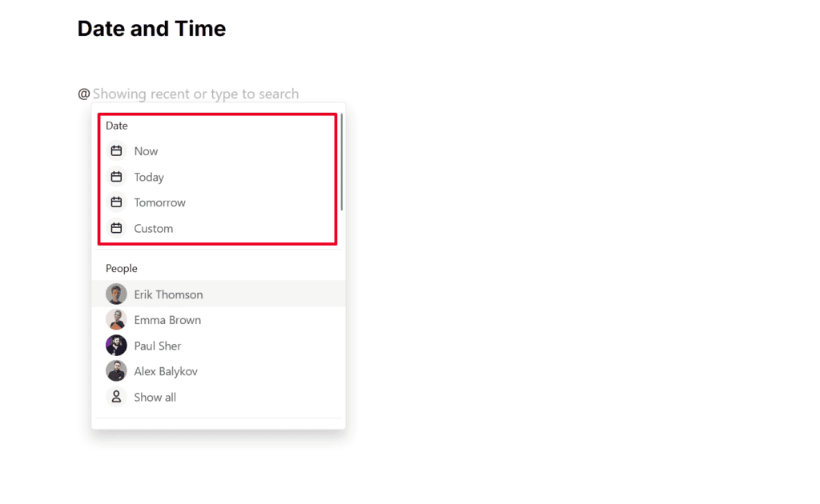Click Emma Brown's avatar photo
820x504 pixels.
(x=116, y=320)
